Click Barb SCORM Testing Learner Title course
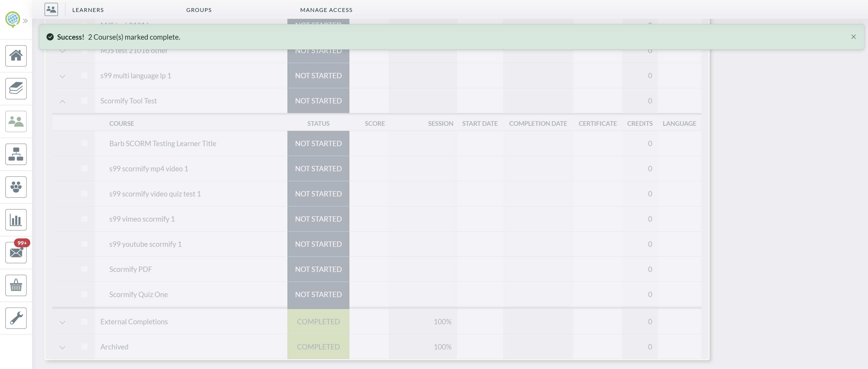868x369 pixels. tap(163, 143)
